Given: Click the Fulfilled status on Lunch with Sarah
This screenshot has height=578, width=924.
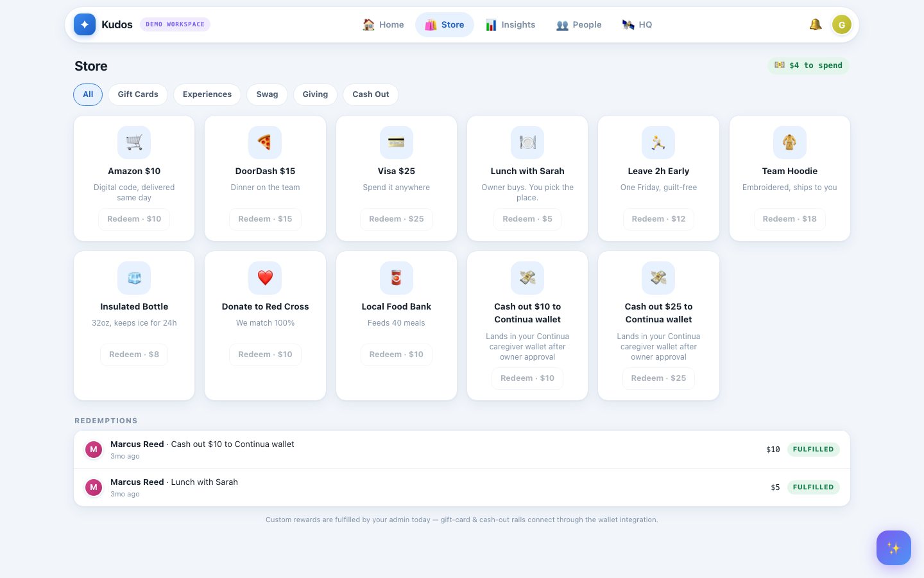Looking at the screenshot, I should 813,487.
